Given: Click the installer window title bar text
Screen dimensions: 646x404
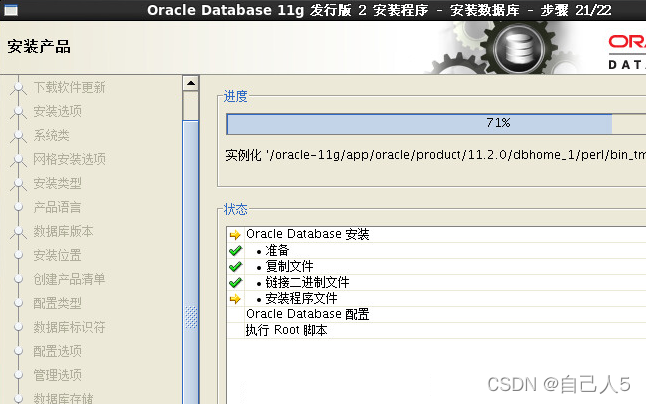Looking at the screenshot, I should tap(379, 10).
